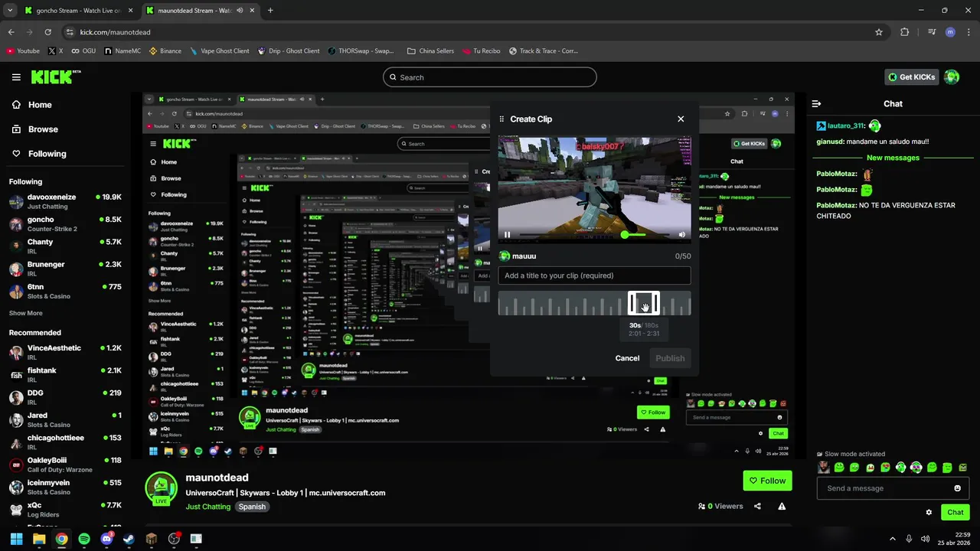Click maunotdead streamer avatar
Screen dimensions: 980x551
coord(162,488)
